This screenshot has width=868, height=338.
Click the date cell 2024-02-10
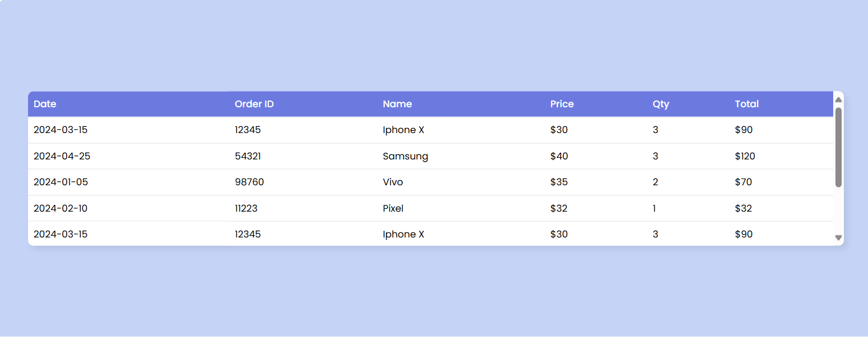tap(60, 208)
